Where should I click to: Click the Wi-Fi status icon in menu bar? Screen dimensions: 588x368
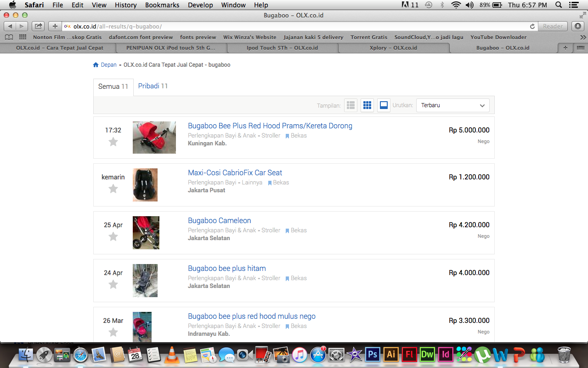[x=456, y=5]
